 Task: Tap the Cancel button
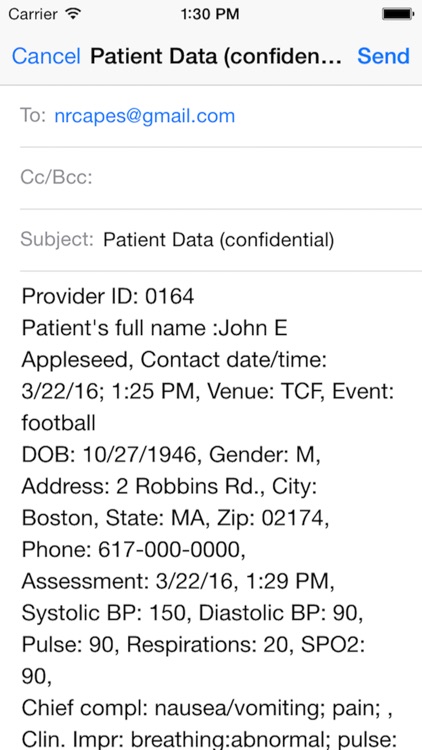coord(46,56)
